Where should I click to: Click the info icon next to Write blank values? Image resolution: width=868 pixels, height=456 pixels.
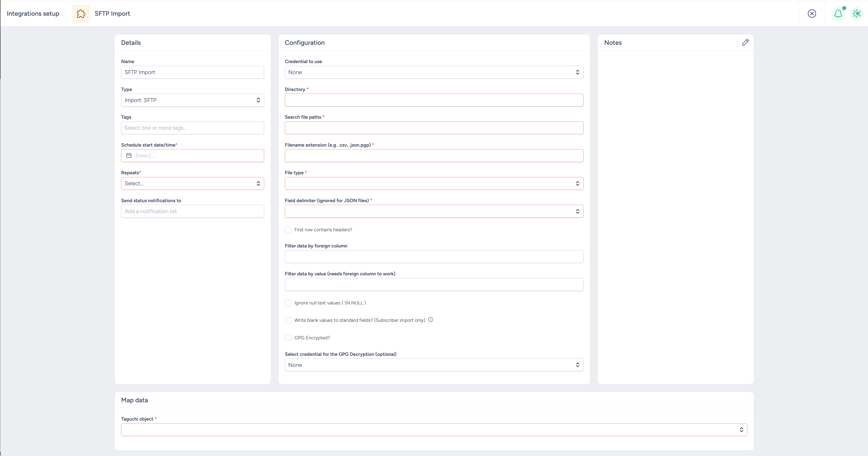(x=430, y=320)
